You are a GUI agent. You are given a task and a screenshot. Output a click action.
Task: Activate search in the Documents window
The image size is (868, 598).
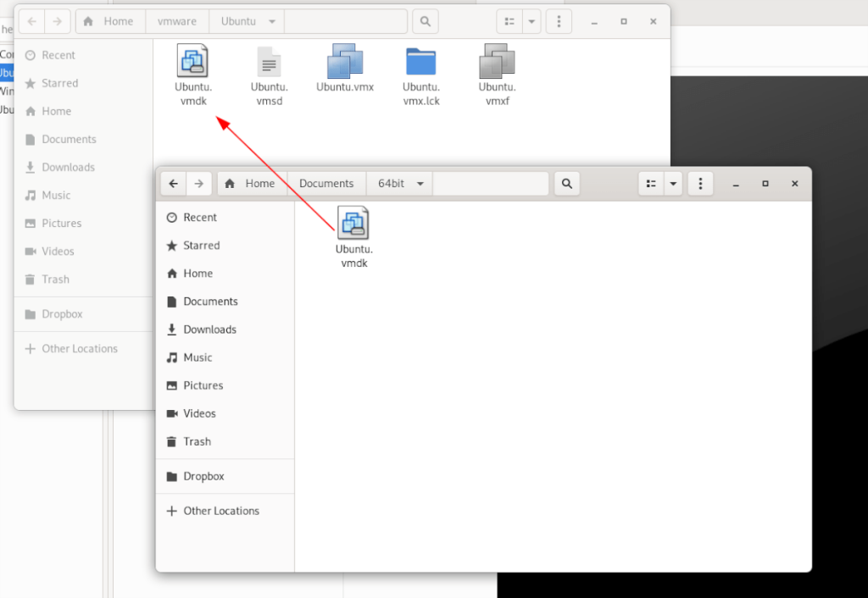[566, 183]
